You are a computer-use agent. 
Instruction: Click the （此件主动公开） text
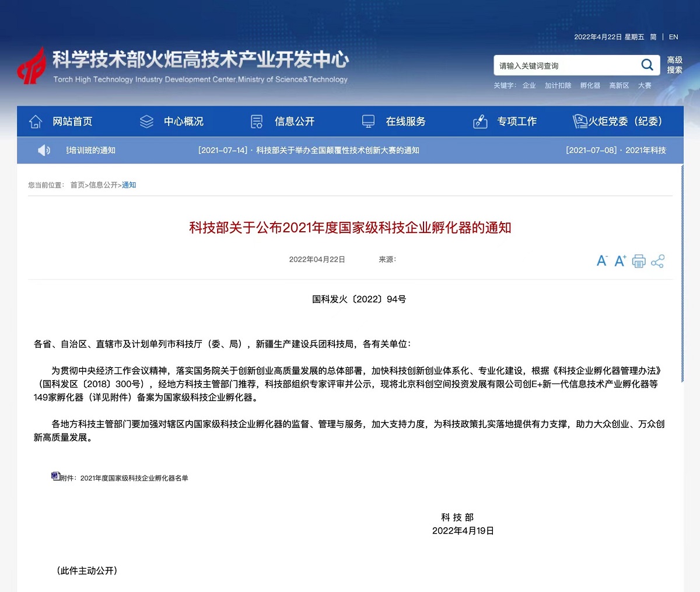(x=87, y=570)
